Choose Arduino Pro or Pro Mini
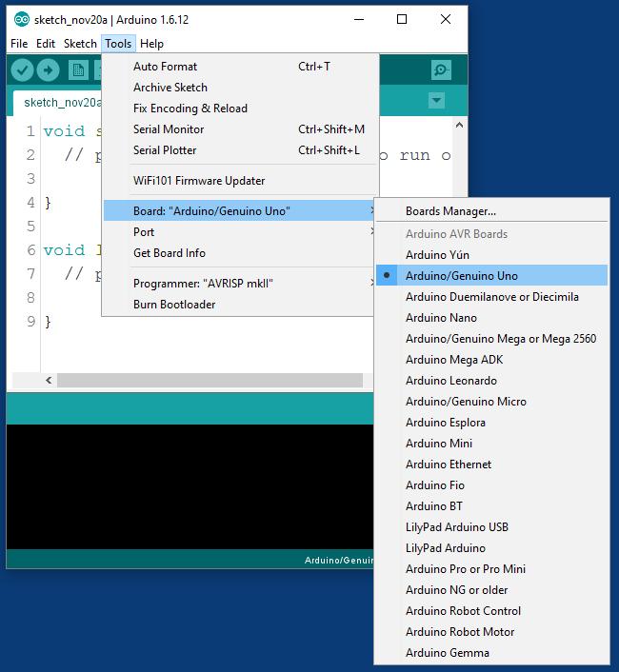 (x=491, y=569)
